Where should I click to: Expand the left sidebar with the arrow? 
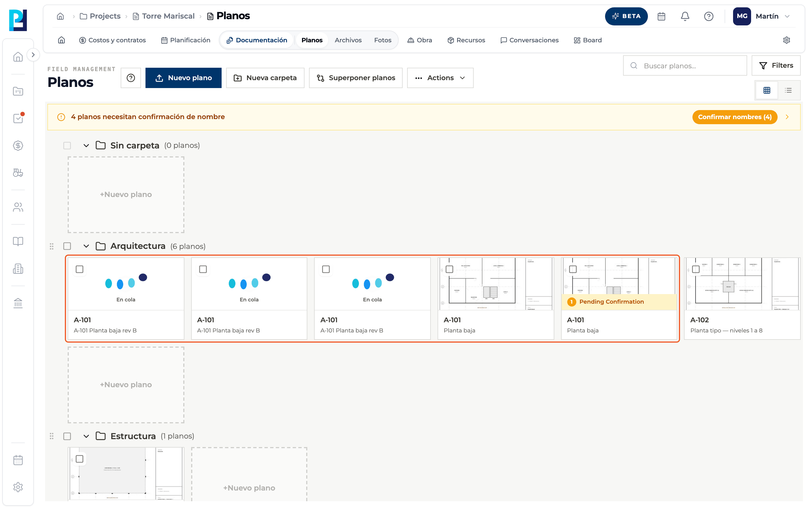33,55
